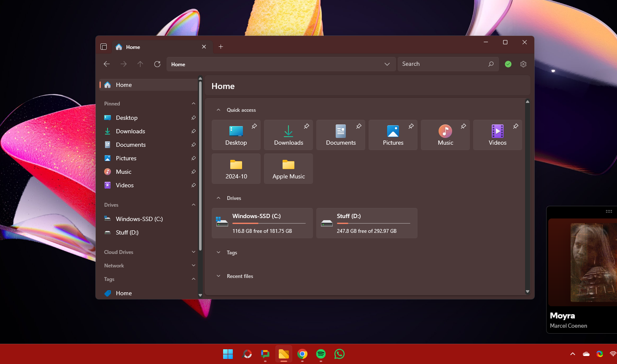617x364 pixels.
Task: Click the refresh icon in navigation bar
Action: 157,64
